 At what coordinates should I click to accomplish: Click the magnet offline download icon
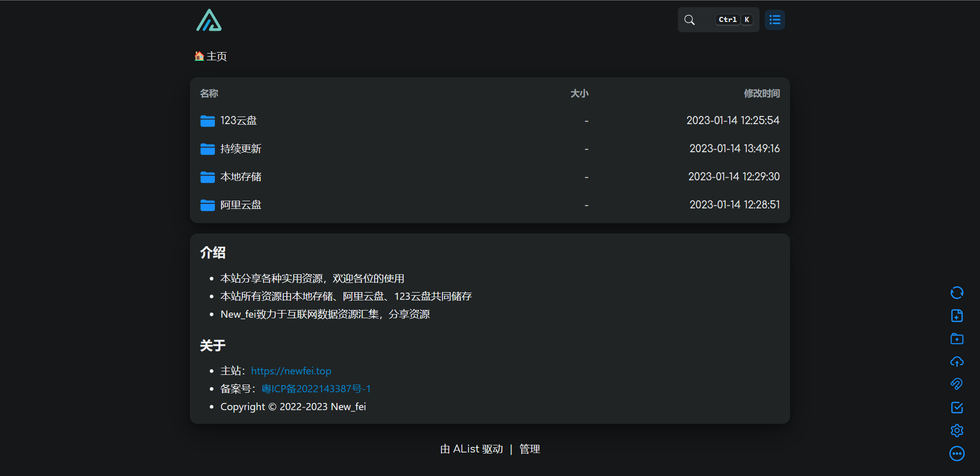click(957, 384)
